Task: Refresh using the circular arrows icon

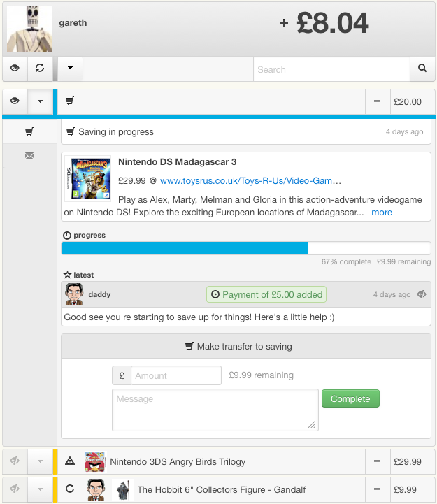Action: (40, 68)
